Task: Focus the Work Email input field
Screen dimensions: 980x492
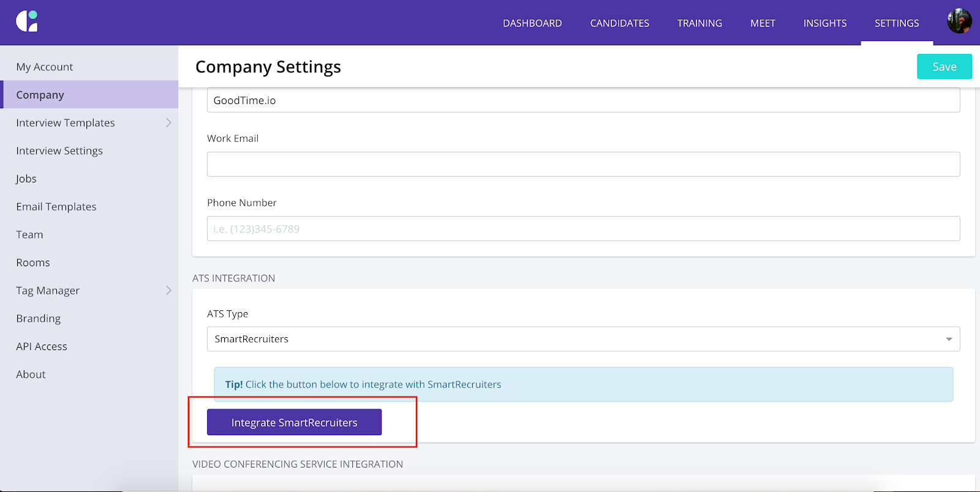Action: click(583, 165)
